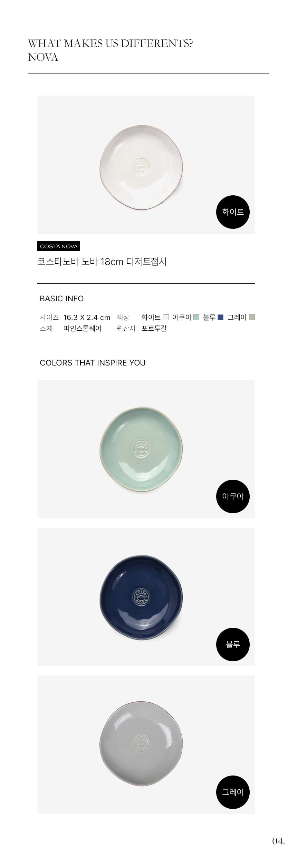Viewport: 297px width, 868px height.
Task: Click the gray 그레이 color swatch
Action: [x=252, y=318]
